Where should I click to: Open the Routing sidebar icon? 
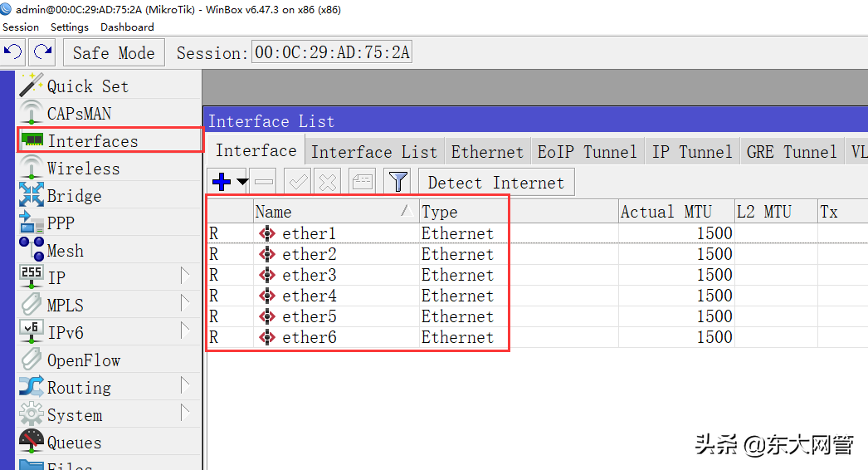click(32, 386)
